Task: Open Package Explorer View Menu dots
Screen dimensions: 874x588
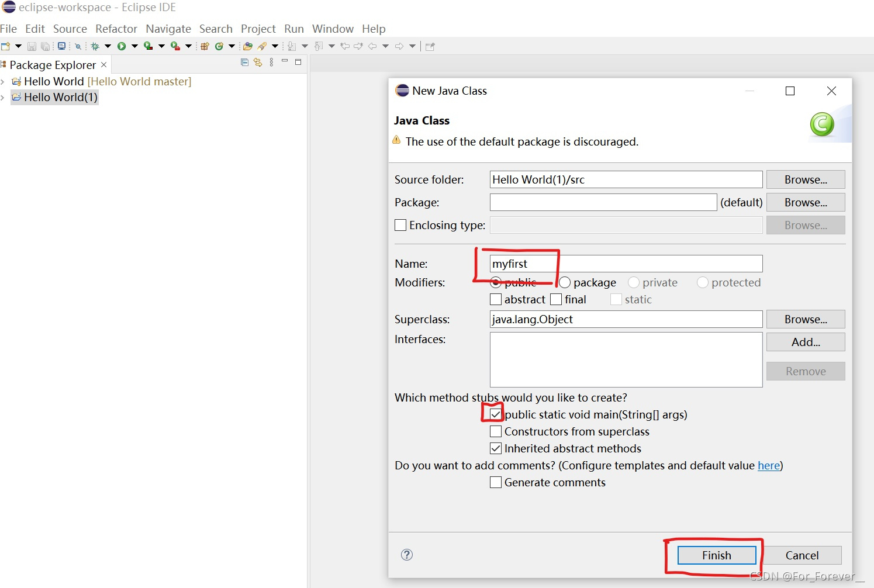Action: (271, 62)
